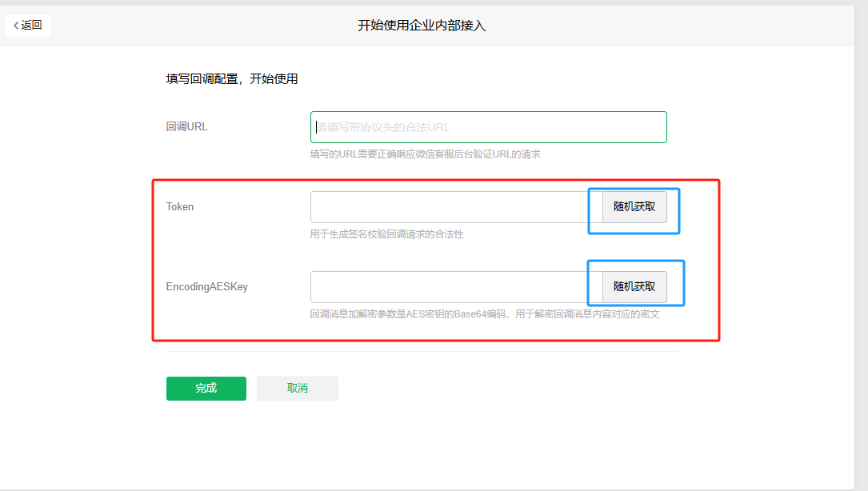Focus the 回调URL input field

[x=488, y=127]
